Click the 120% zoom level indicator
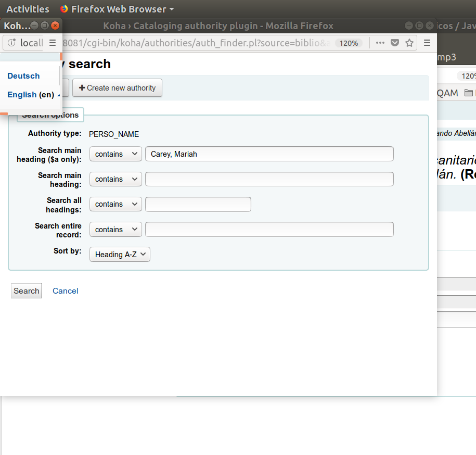The image size is (476, 455). point(349,43)
